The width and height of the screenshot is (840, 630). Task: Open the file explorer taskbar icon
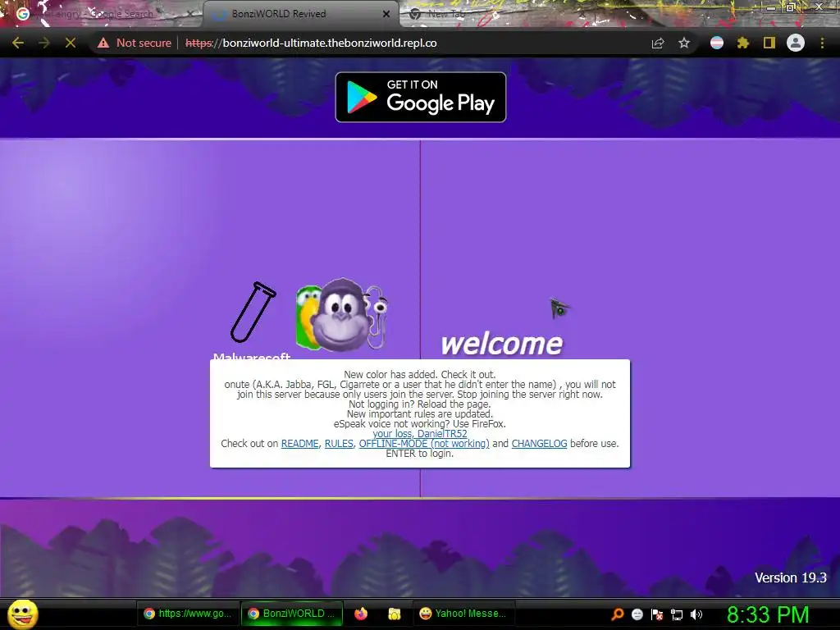pyautogui.click(x=395, y=614)
